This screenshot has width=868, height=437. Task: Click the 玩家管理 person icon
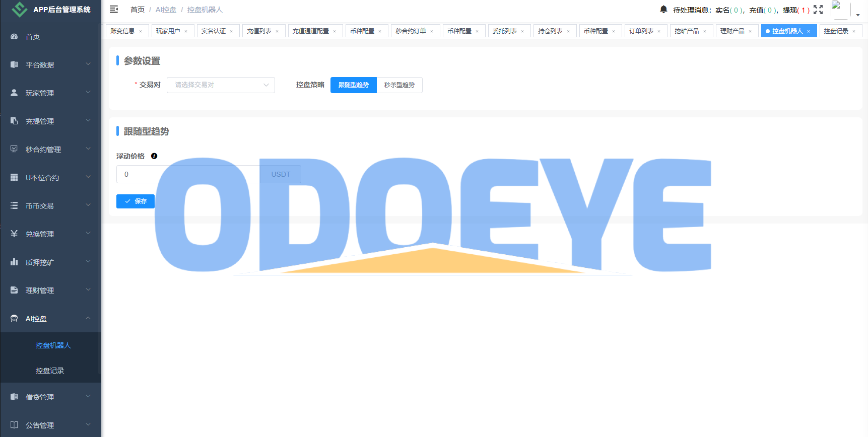[x=14, y=93]
